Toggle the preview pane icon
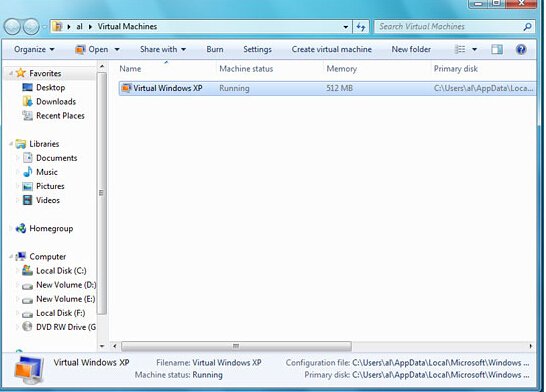Screen dimensions: 546x392 [x=497, y=49]
